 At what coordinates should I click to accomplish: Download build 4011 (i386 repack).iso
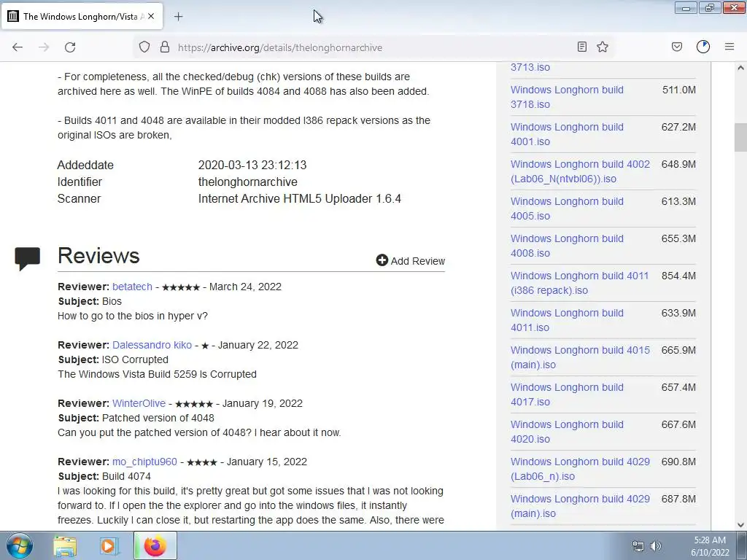point(580,283)
